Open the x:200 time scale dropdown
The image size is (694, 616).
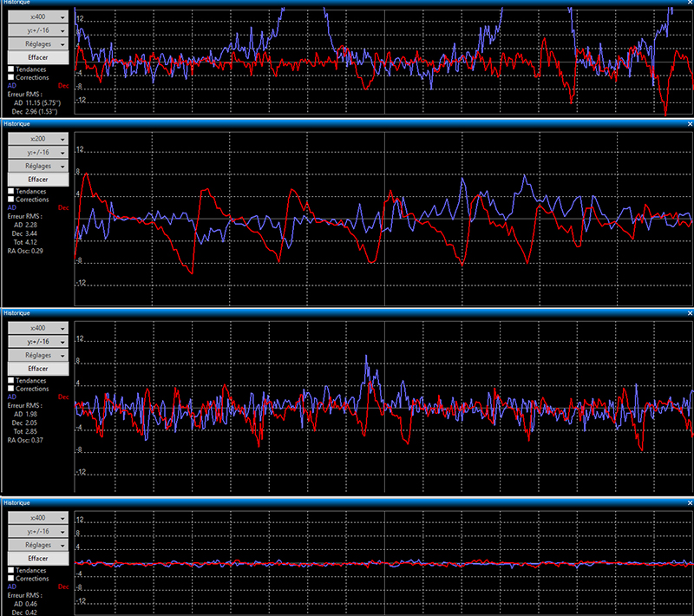38,139
